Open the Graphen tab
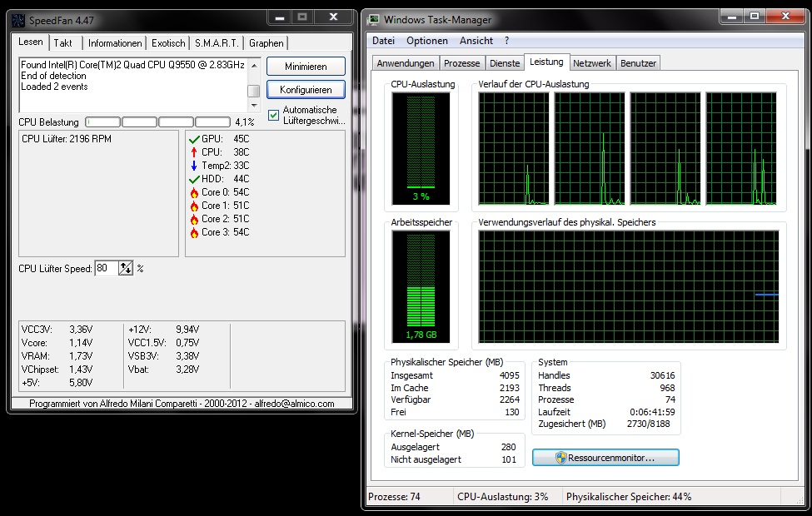Image resolution: width=812 pixels, height=516 pixels. (x=267, y=43)
